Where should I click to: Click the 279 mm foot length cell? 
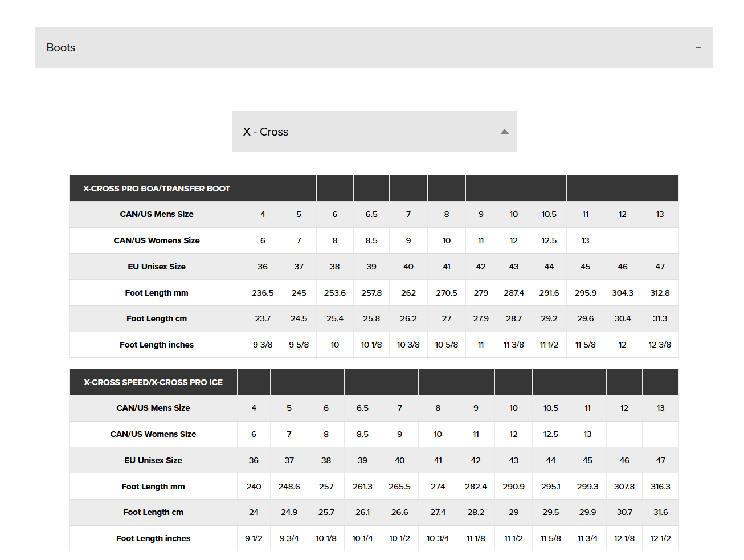click(x=481, y=293)
